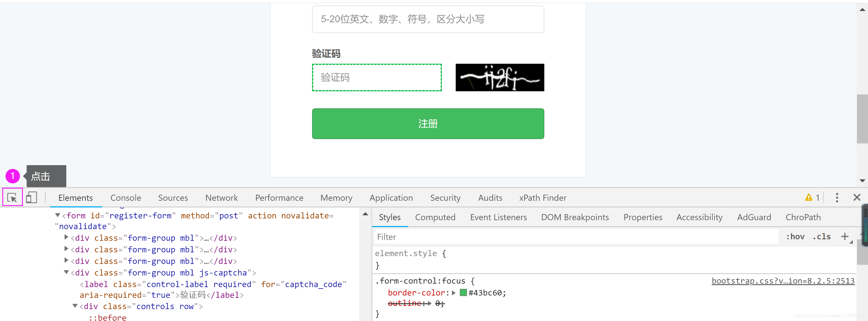Show the Event Listeners pane
The width and height of the screenshot is (868, 321).
498,218
